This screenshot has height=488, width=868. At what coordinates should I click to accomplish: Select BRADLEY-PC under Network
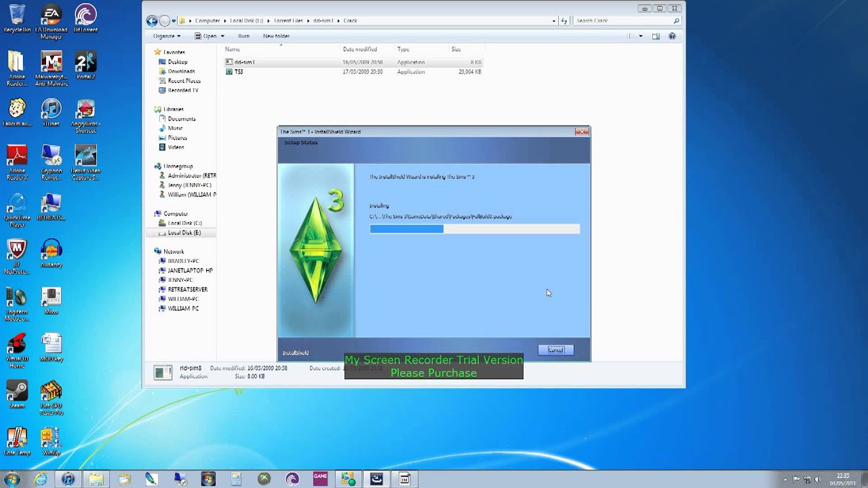183,261
